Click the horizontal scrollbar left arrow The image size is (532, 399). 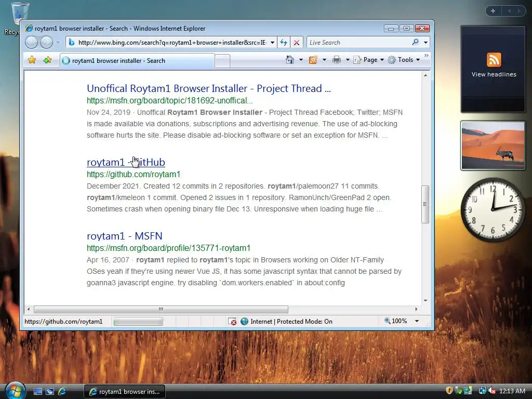(29, 309)
